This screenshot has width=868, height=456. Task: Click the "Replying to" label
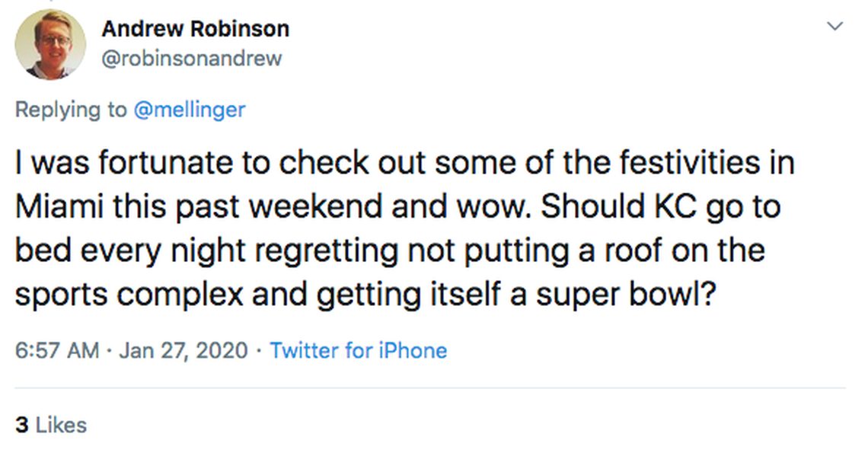click(x=71, y=110)
